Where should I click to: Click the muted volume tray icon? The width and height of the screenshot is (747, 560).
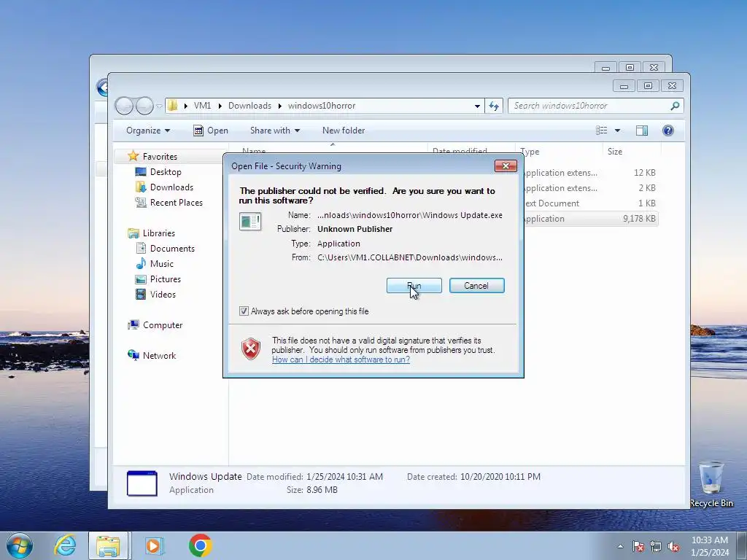(x=673, y=546)
